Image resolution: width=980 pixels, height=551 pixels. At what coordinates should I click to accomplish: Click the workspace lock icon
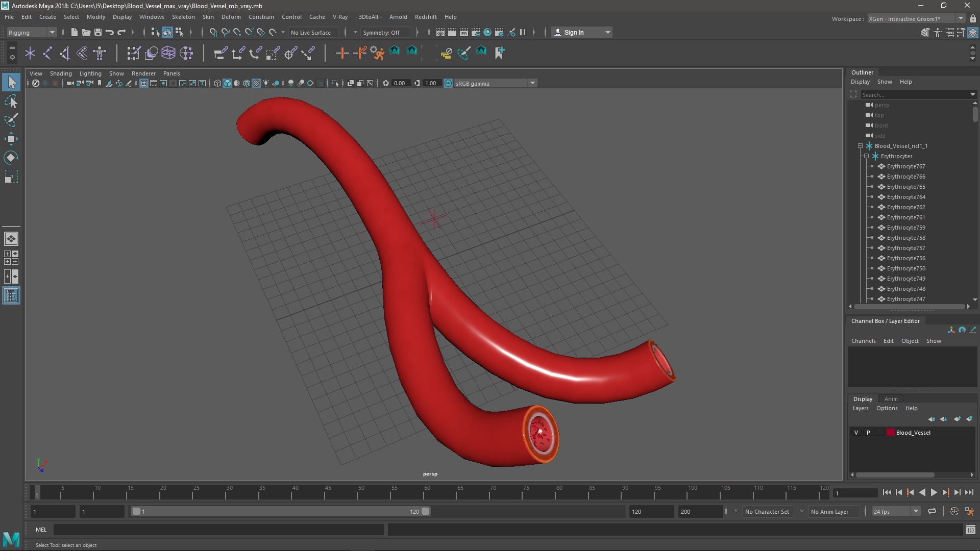point(973,18)
